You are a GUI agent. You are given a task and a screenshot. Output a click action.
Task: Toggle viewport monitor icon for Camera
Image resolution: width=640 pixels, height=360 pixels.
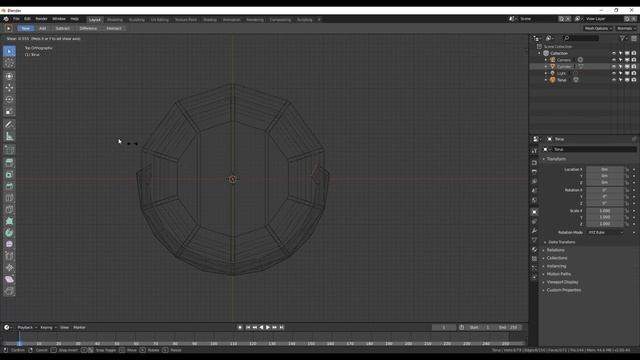point(627,60)
